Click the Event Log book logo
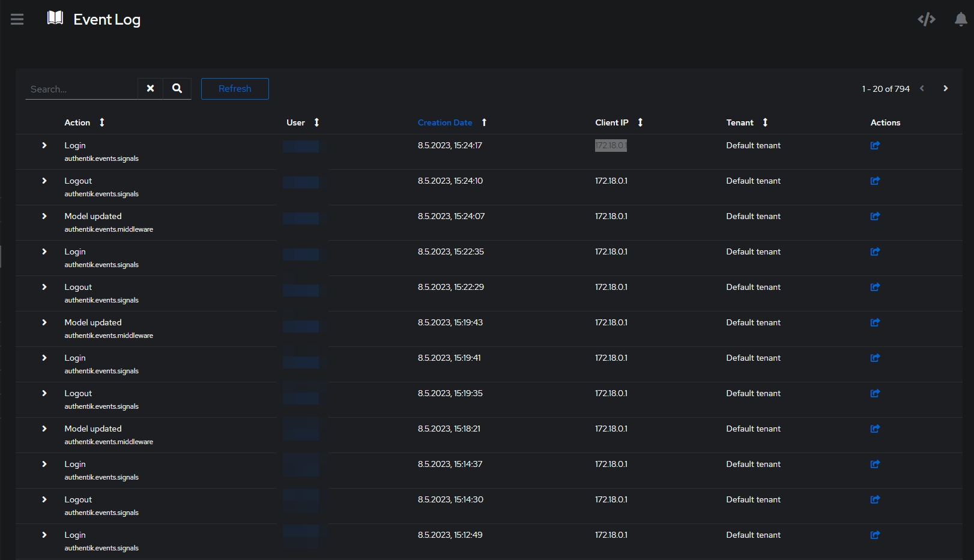Image resolution: width=974 pixels, height=560 pixels. [x=55, y=17]
